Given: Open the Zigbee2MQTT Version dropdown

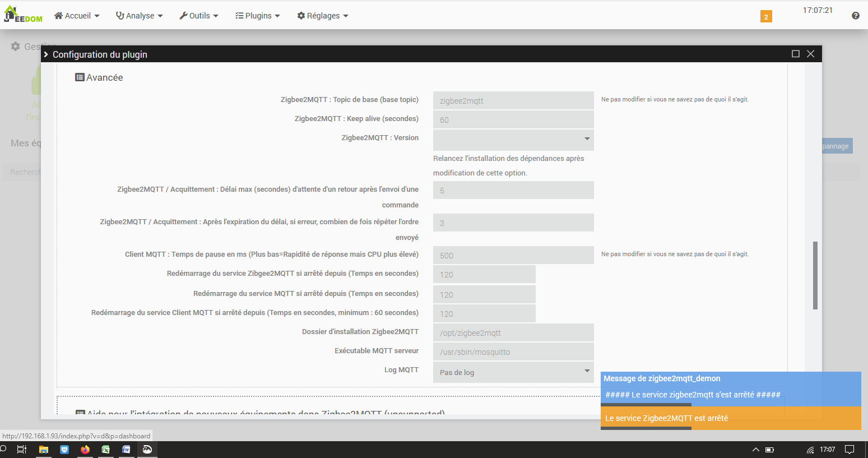Looking at the screenshot, I should (513, 140).
